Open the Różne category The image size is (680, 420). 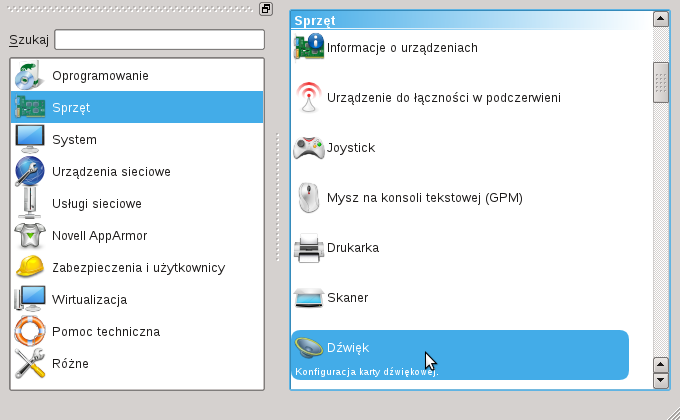[x=70, y=364]
